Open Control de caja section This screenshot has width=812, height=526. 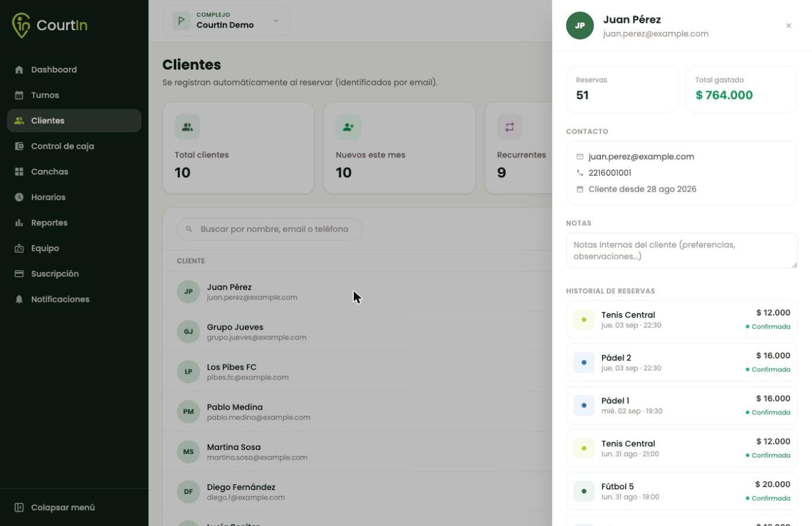(x=74, y=146)
